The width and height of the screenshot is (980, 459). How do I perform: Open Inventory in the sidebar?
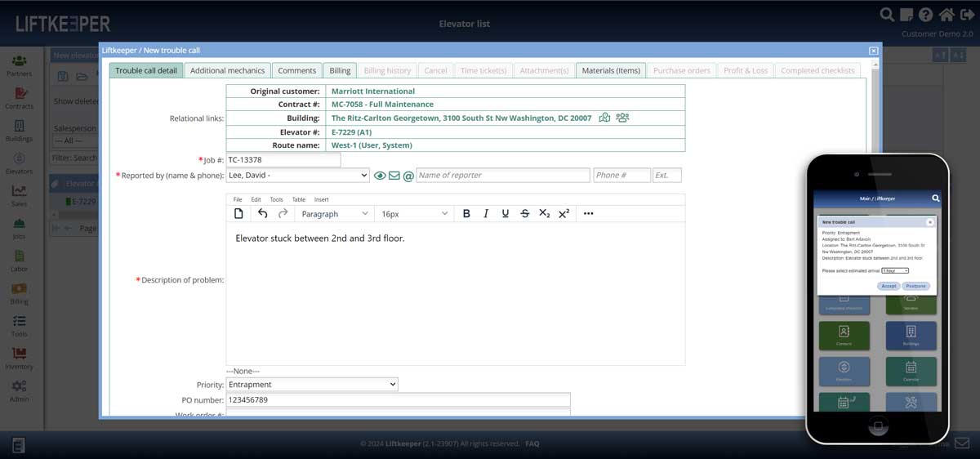click(19, 359)
